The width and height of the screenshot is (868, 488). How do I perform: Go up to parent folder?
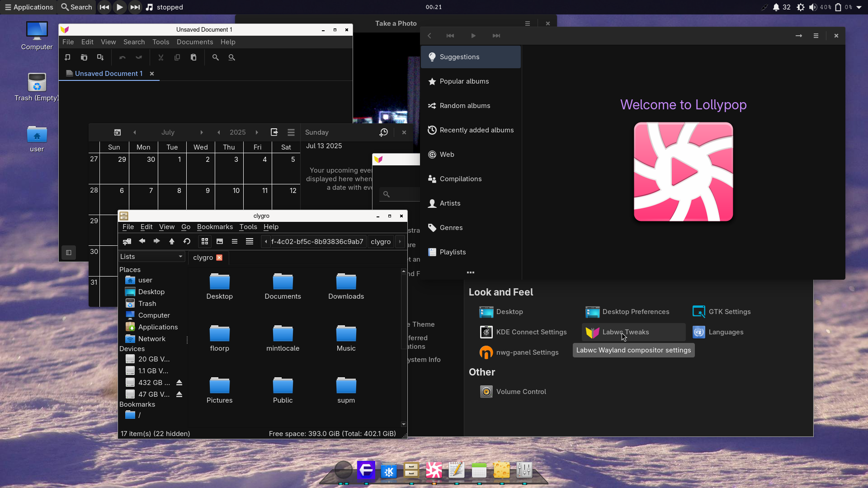click(172, 242)
